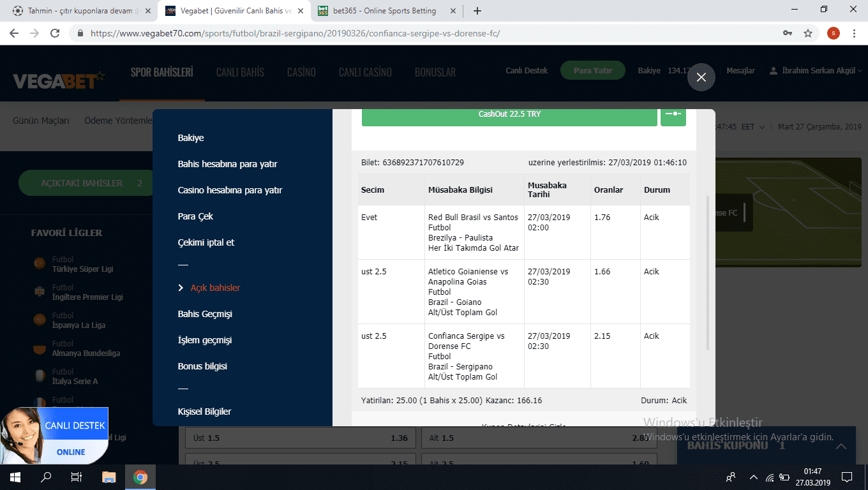
Task: Select Para Çek in sidebar
Action: 195,216
